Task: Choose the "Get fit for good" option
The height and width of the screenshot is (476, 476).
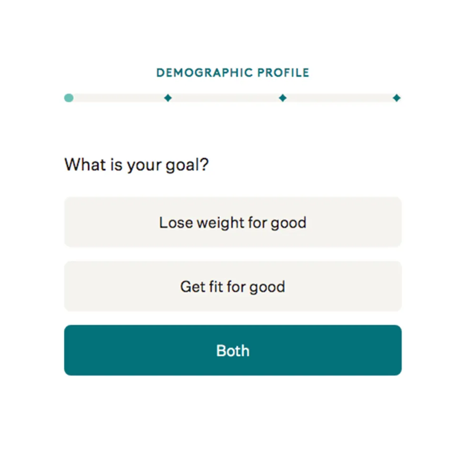Action: click(233, 287)
